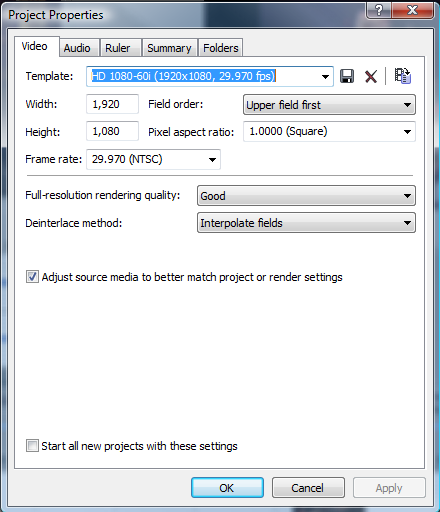Viewport: 440px width, 512px height.
Task: Click the OK button
Action: point(227,488)
